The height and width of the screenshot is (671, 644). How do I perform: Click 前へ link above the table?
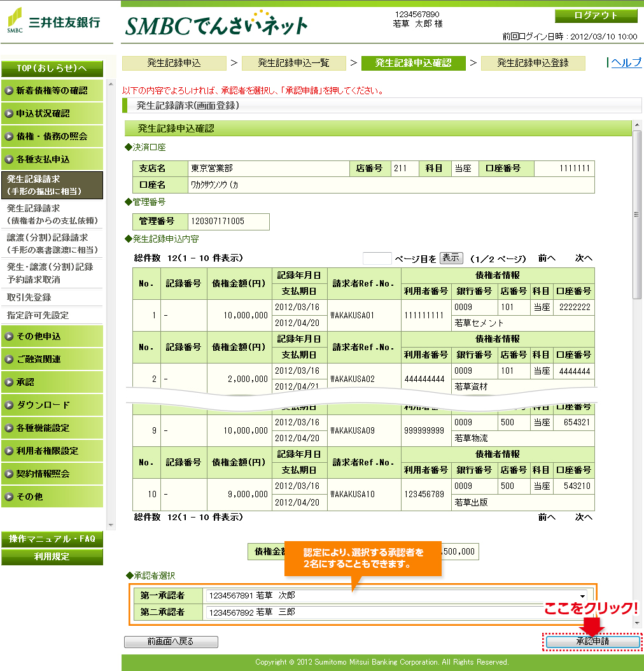(x=547, y=258)
